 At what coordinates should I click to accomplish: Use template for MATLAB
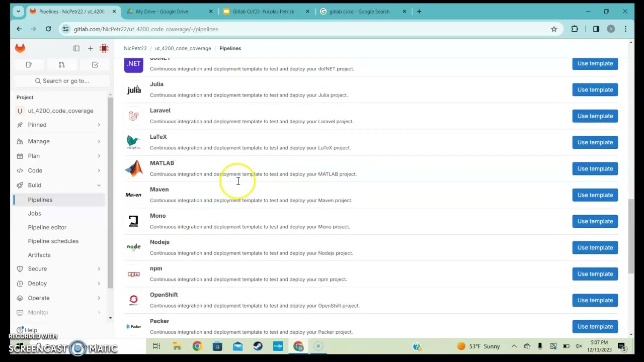(595, 168)
